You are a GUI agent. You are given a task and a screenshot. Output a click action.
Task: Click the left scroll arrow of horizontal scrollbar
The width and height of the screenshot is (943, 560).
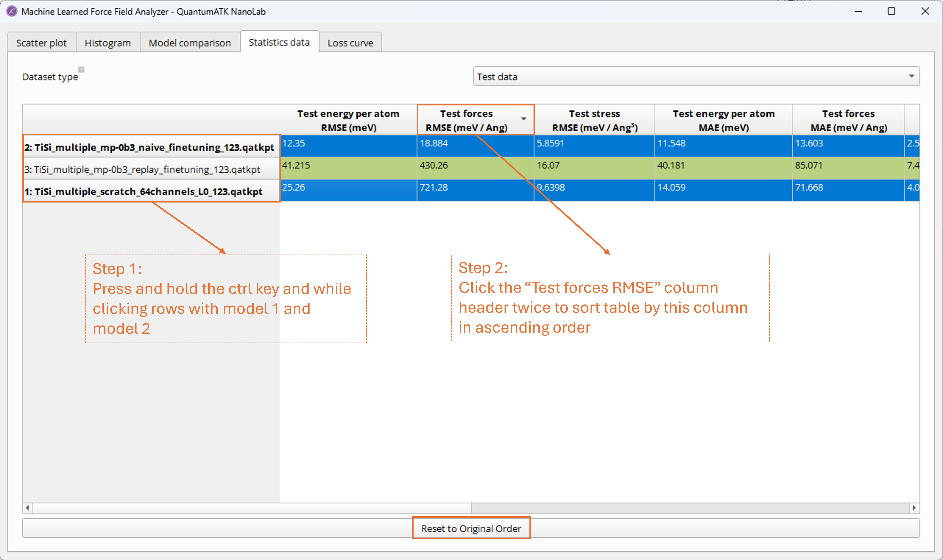point(28,508)
